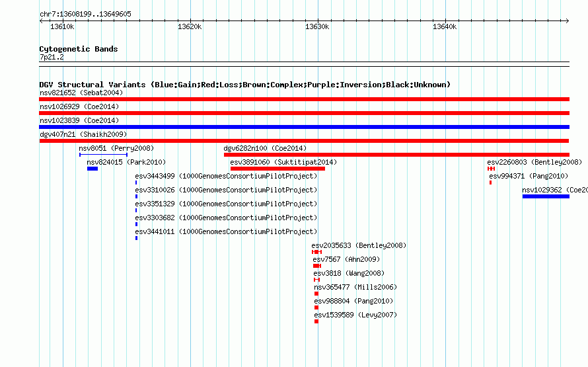Click the nsv8051 (Perry2008) label
The width and height of the screenshot is (588, 367).
click(116, 148)
